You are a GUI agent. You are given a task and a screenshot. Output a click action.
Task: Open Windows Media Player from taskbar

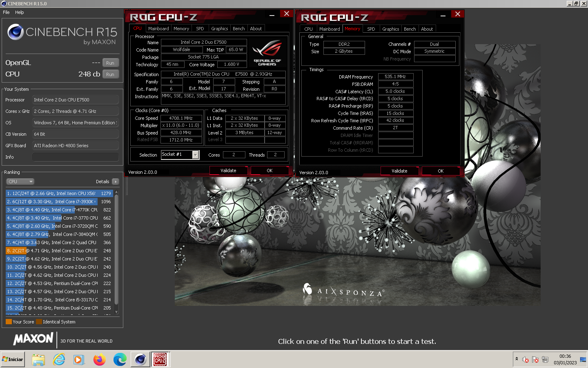pyautogui.click(x=79, y=360)
